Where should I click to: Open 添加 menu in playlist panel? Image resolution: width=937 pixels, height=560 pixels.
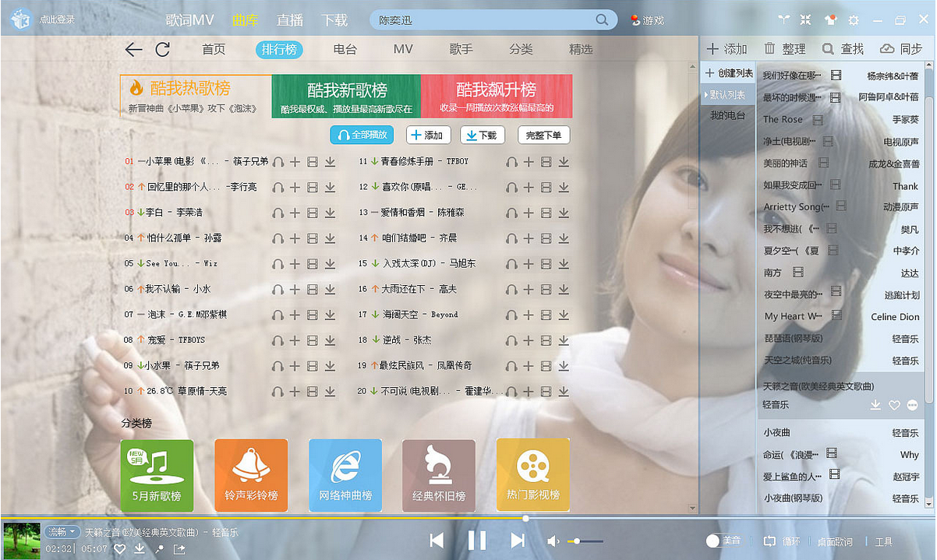[x=727, y=49]
